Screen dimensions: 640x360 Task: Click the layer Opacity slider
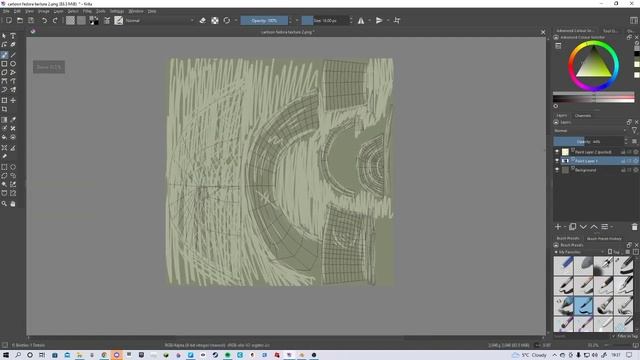click(x=588, y=142)
